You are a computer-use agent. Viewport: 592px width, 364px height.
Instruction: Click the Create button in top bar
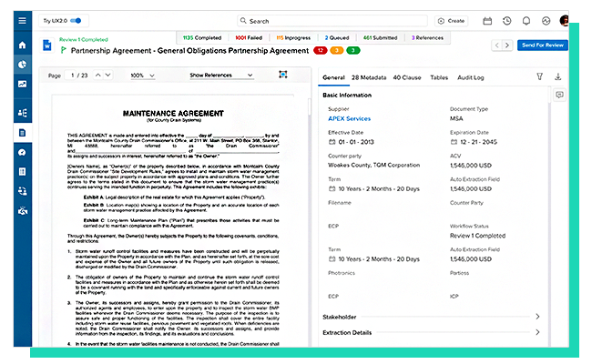point(451,20)
